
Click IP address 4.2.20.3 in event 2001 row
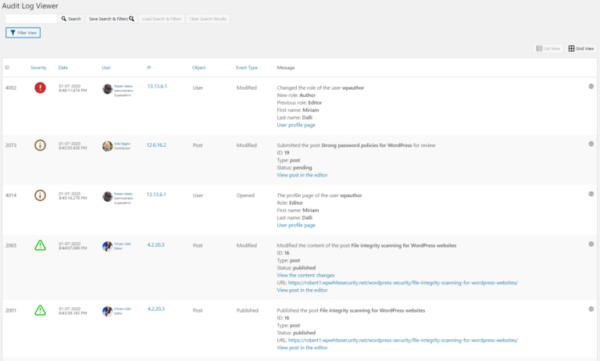point(156,309)
